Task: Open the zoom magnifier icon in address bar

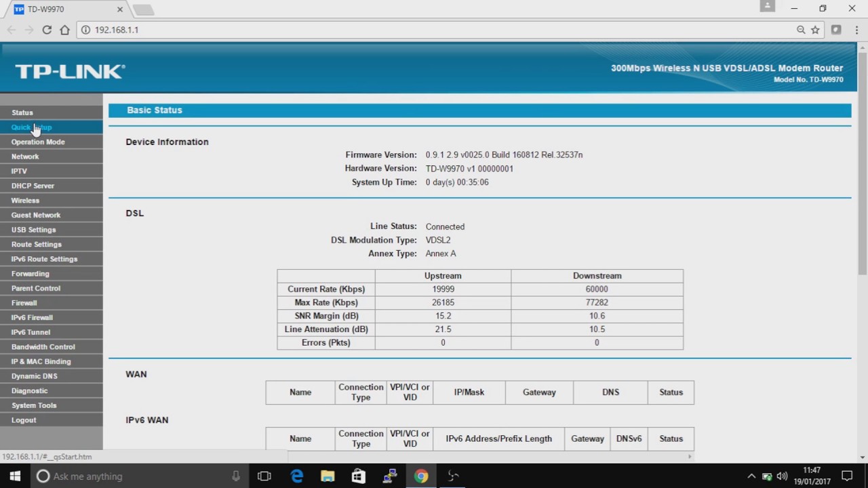Action: pos(801,30)
